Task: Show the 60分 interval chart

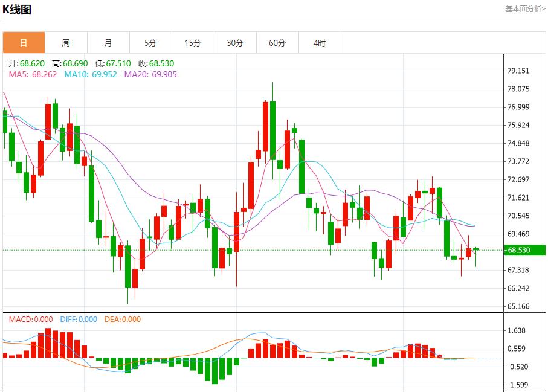Action: tap(277, 43)
